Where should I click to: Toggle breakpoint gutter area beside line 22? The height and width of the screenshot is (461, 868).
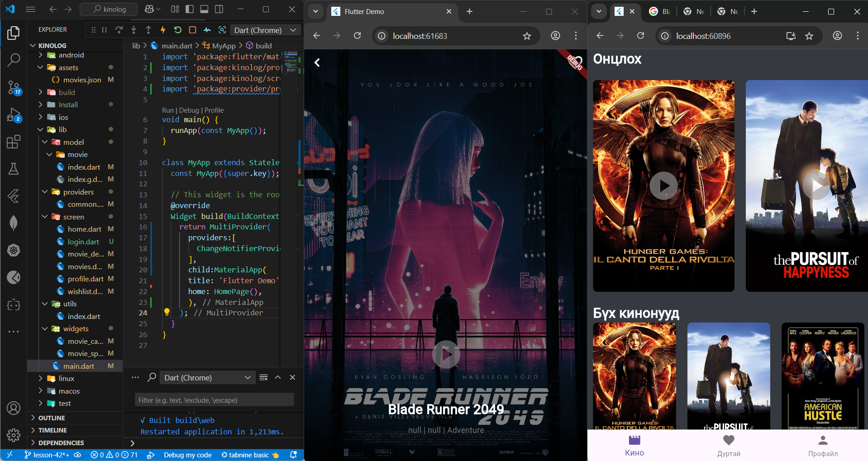[153, 291]
